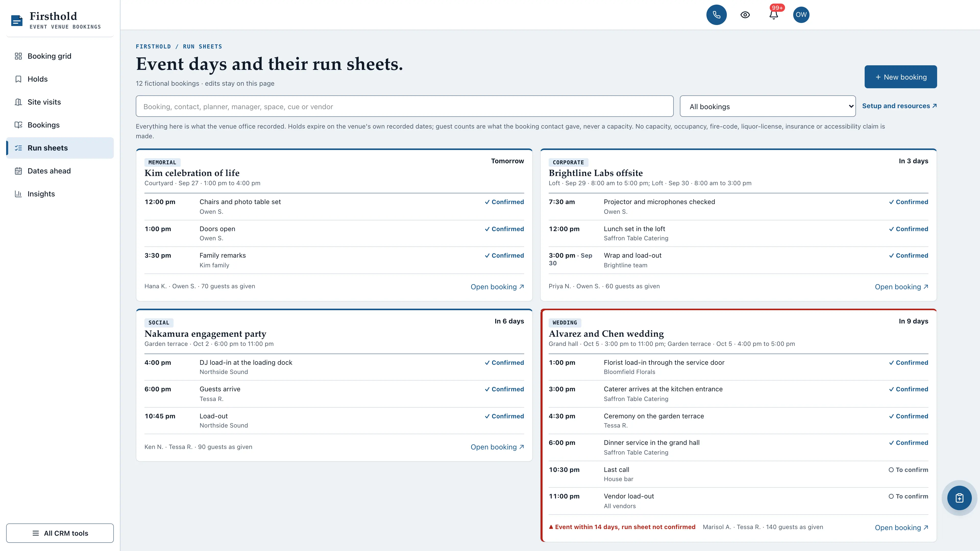980x551 pixels.
Task: Open the OW user avatar menu
Action: point(801,15)
